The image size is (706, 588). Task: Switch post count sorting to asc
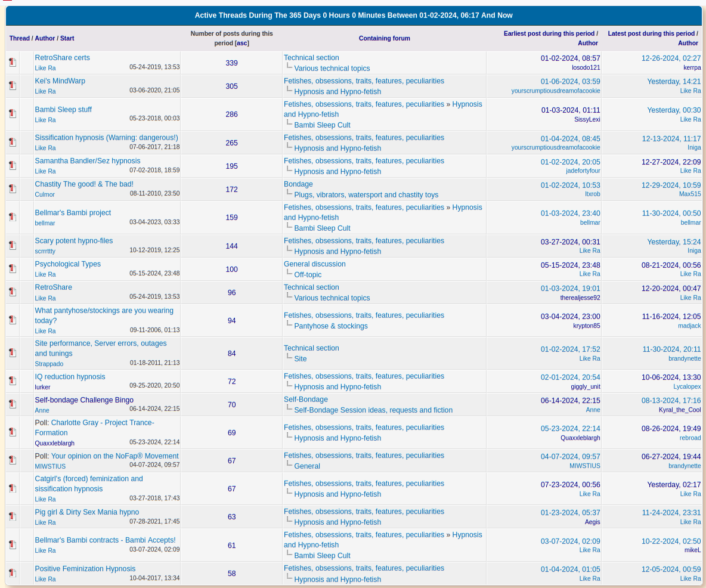[x=241, y=43]
